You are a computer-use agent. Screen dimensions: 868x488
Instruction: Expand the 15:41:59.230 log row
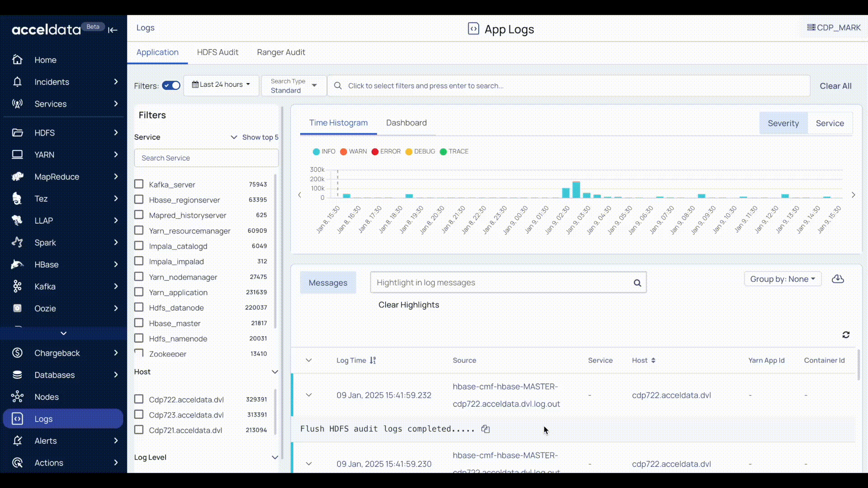[309, 464]
